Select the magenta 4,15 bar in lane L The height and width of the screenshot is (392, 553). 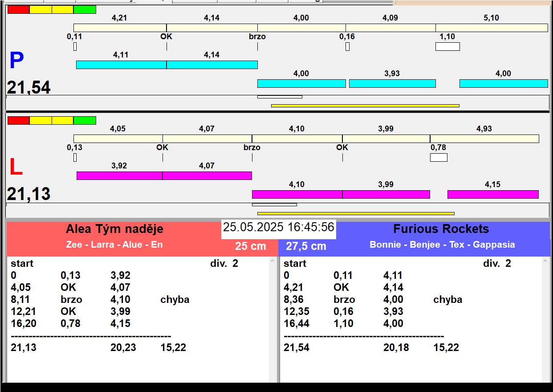493,194
